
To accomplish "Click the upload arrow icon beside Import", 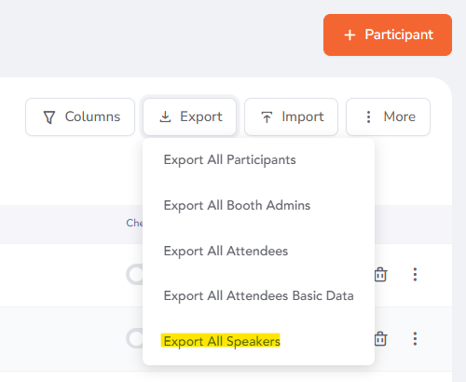I will (x=266, y=117).
